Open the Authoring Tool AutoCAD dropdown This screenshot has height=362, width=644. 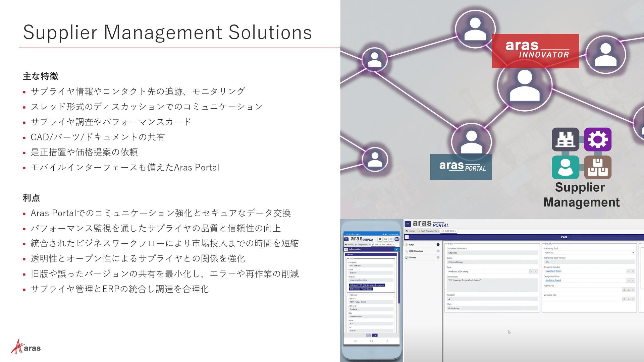[589, 253]
